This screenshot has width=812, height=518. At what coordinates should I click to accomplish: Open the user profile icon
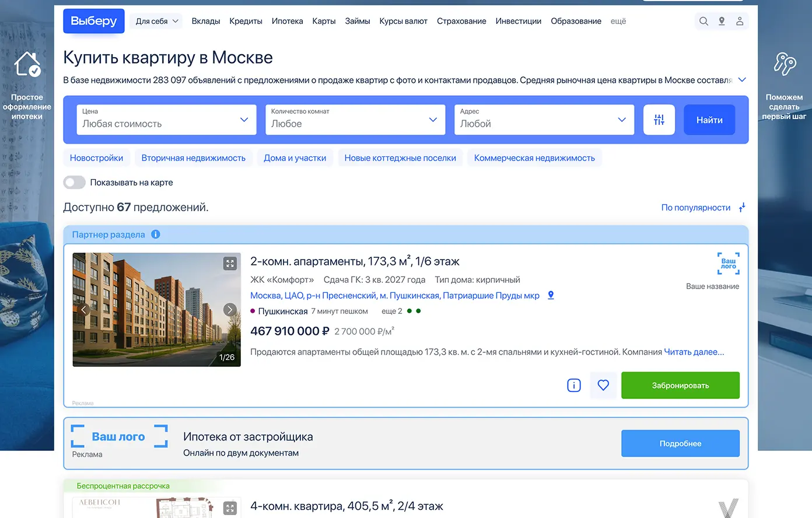coord(739,21)
